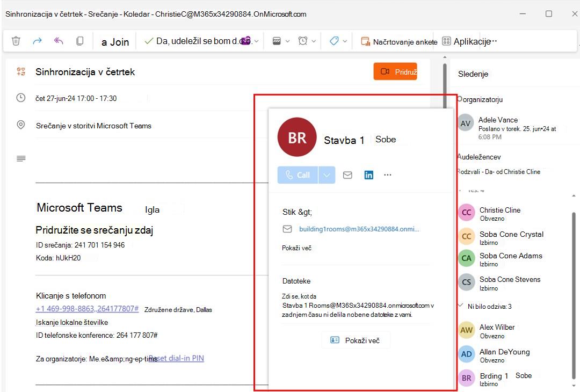The height and width of the screenshot is (392, 580).
Task: Click the Reset dial-in PIN link
Action: point(177,358)
